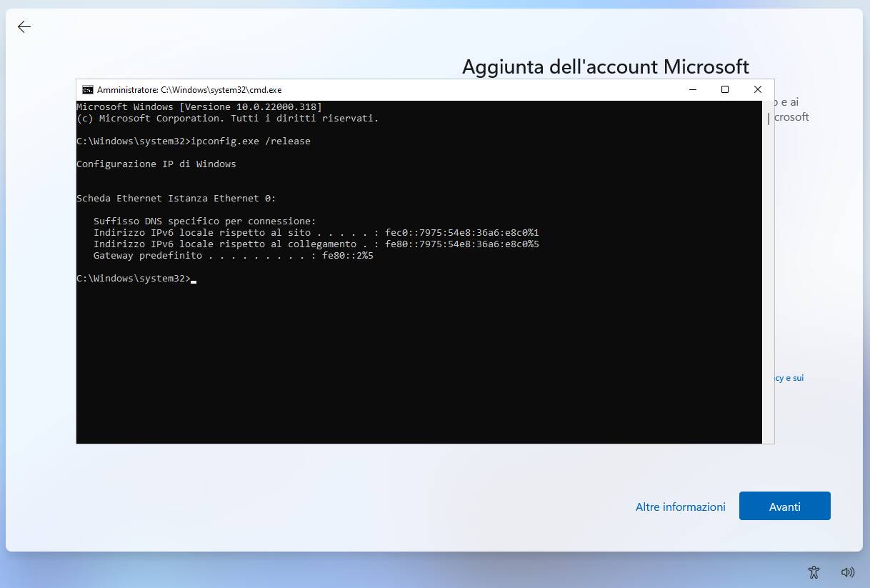Click 'Scheda Ethernet Istanza Ethernet 0:' line
The width and height of the screenshot is (870, 588).
point(176,198)
